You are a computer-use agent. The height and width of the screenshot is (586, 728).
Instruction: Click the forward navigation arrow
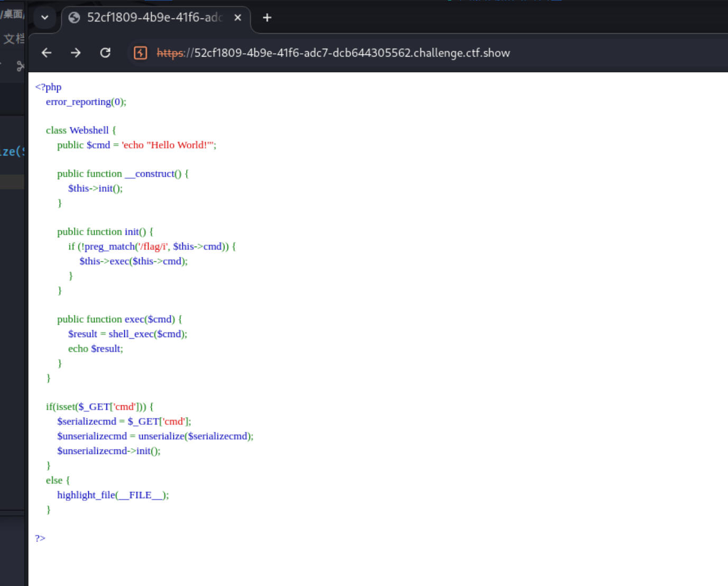click(x=76, y=53)
